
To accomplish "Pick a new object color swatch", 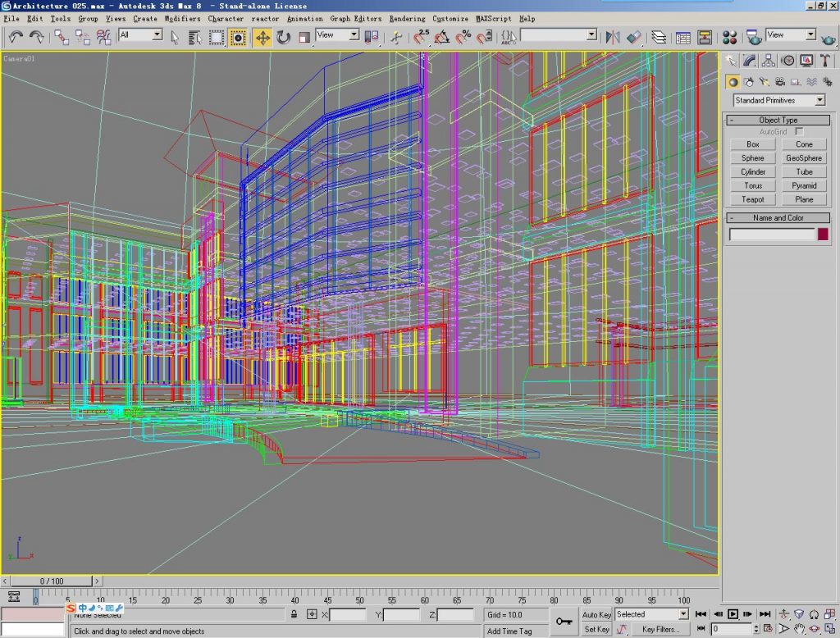I will [x=821, y=234].
